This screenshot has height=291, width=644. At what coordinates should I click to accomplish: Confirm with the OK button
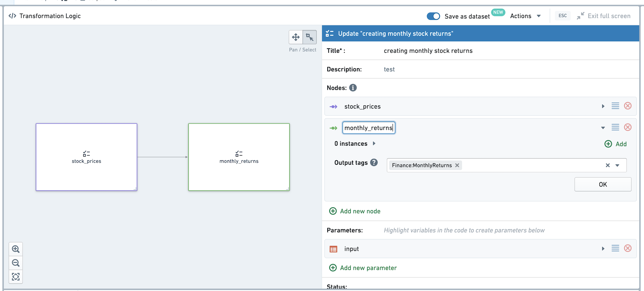603,184
